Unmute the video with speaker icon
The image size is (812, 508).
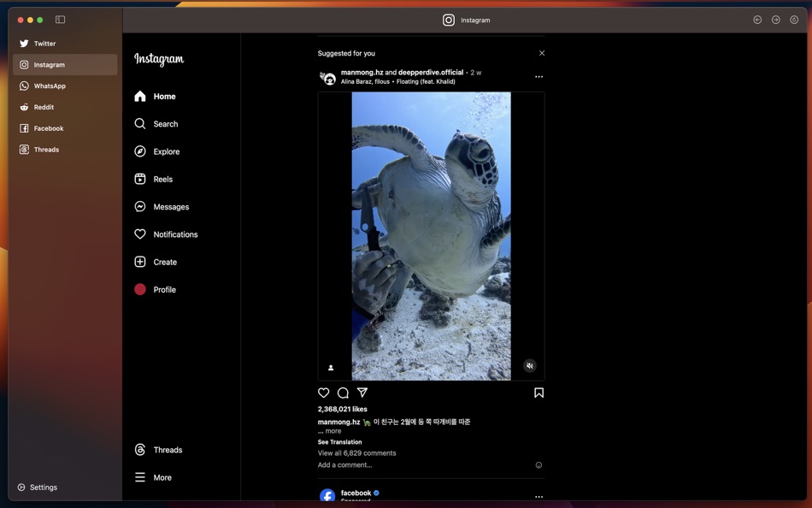coord(529,365)
